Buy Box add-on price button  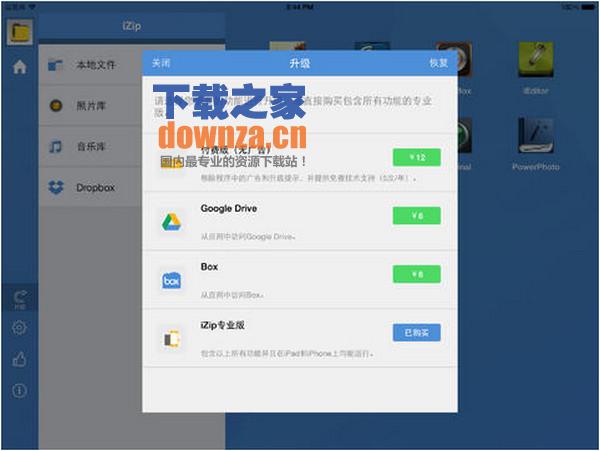417,274
